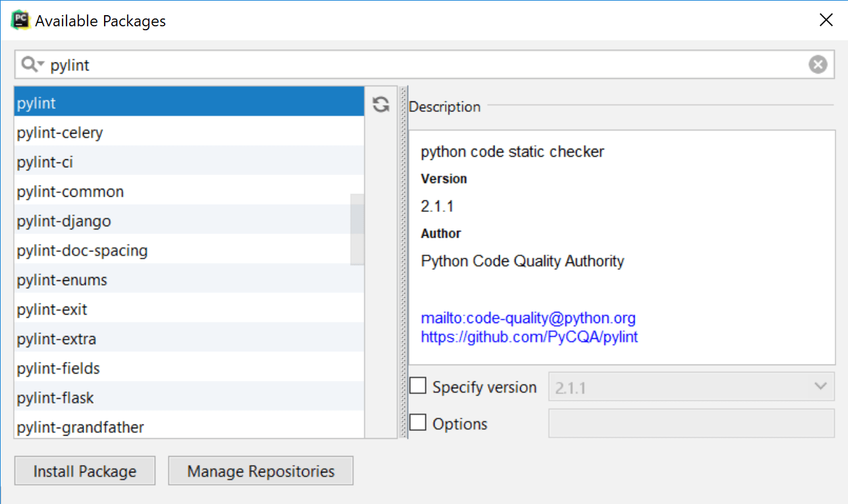Screen dimensions: 848x504
Task: Clear the pylint search query
Action: point(818,64)
